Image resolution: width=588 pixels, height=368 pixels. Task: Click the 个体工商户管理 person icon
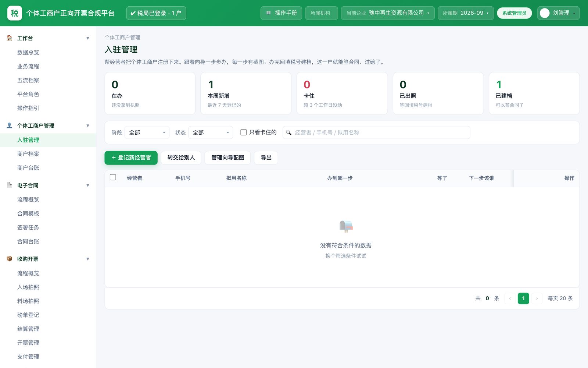[10, 125]
